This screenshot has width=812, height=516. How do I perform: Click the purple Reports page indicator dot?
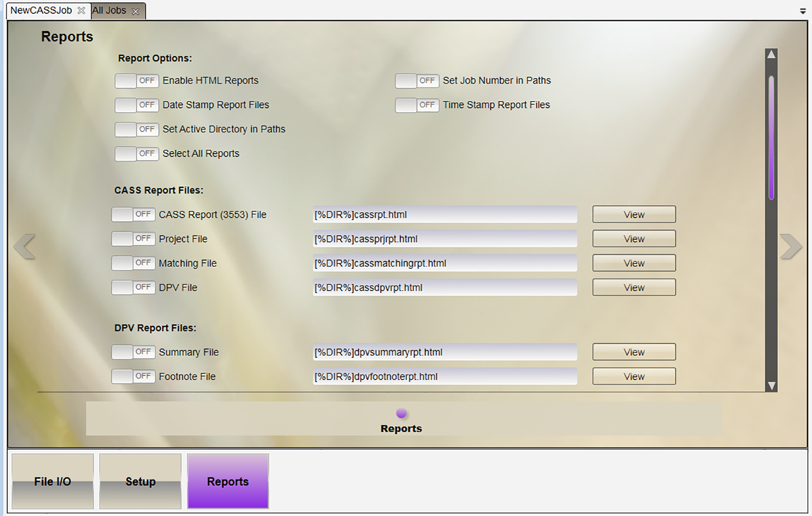coord(401,413)
